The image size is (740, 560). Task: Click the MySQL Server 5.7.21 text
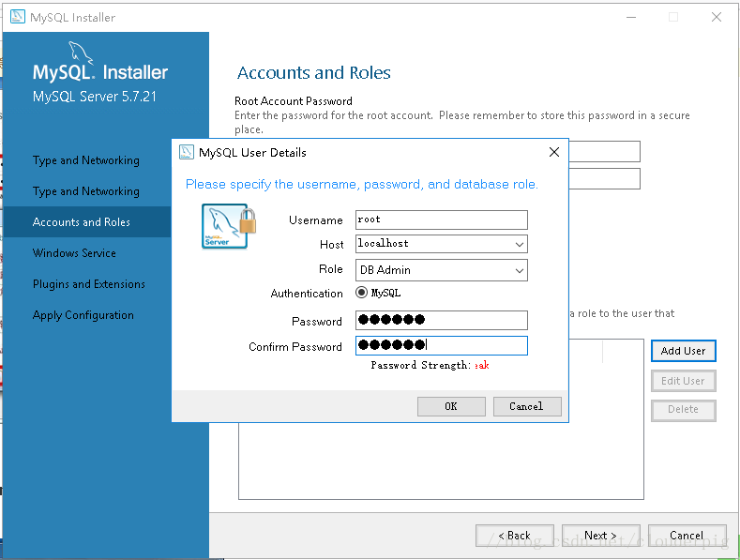[x=95, y=97]
